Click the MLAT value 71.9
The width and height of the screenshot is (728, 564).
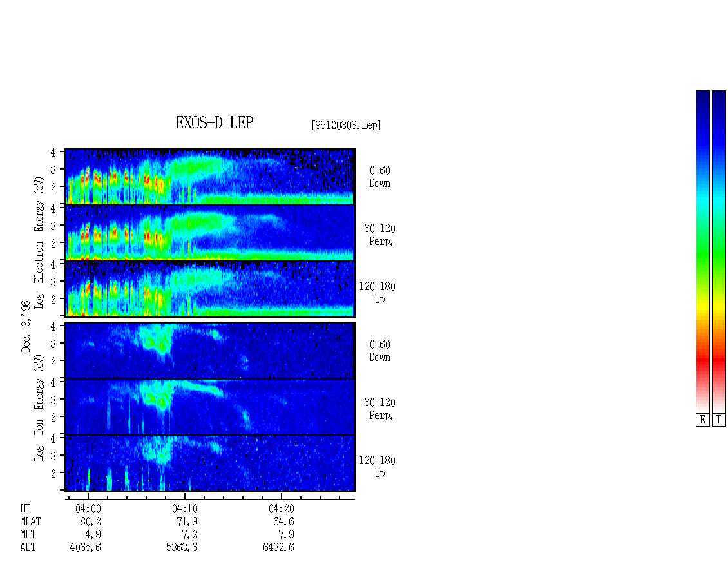187,521
